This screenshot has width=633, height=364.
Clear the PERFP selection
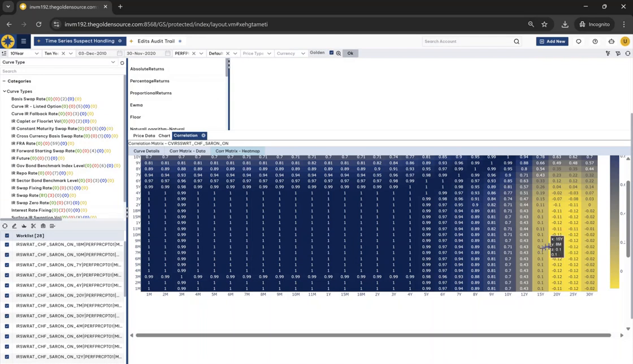pos(194,53)
